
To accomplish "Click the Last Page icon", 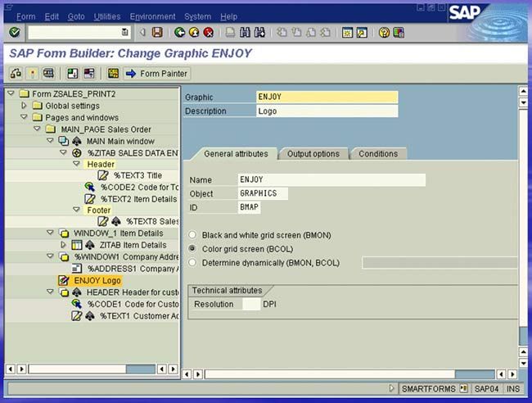I will pyautogui.click(x=326, y=33).
